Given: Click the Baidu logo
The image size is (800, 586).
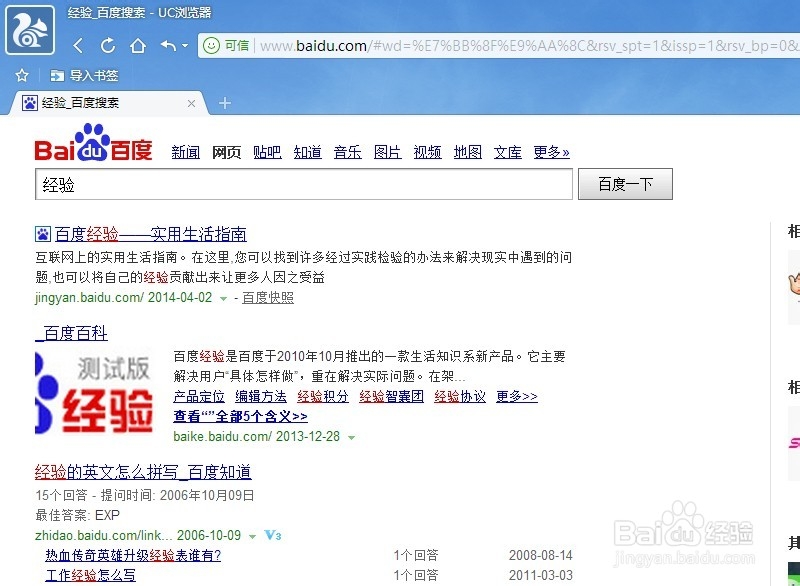Looking at the screenshot, I should 93,143.
